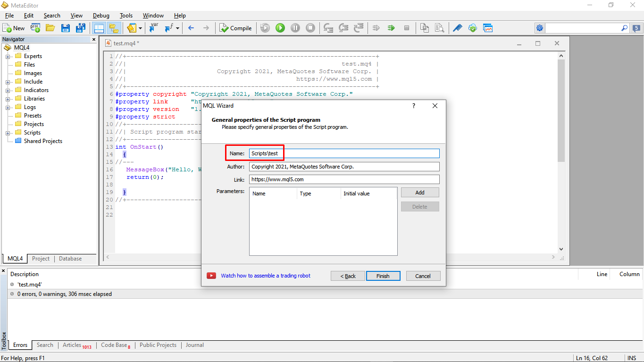
Task: Click the Styler comb icon
Action: tap(457, 28)
